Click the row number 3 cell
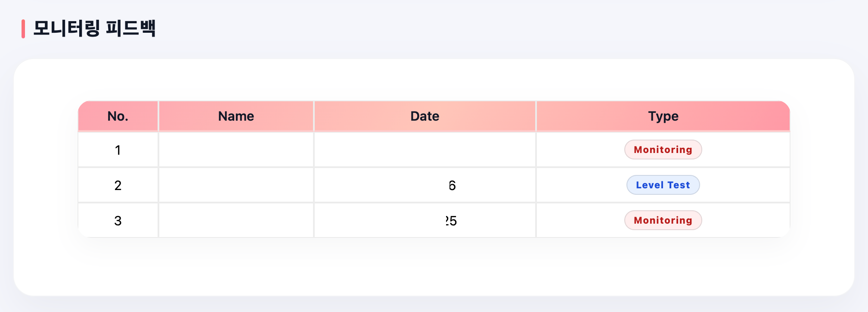 pos(118,221)
